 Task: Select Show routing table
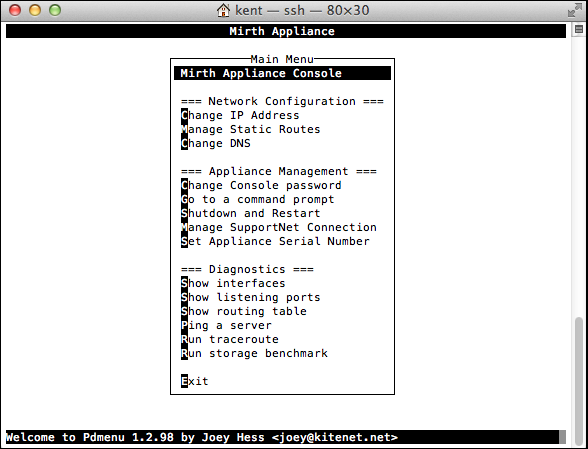coord(244,311)
